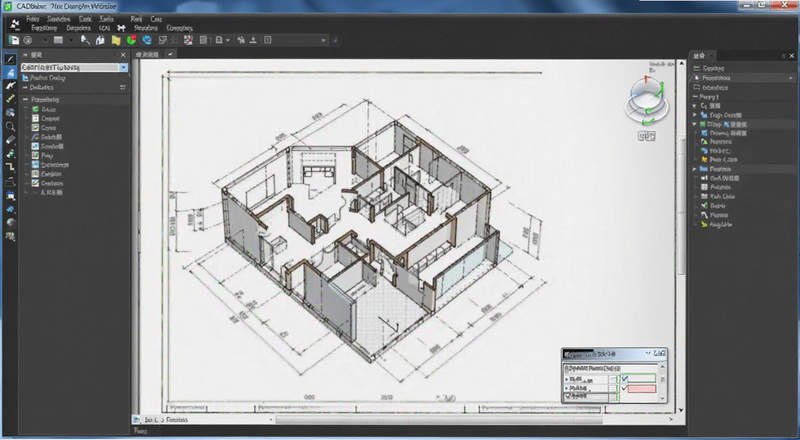Click the red and green pie circle toolbar icon
Image resolution: width=800 pixels, height=440 pixels.
[131, 40]
